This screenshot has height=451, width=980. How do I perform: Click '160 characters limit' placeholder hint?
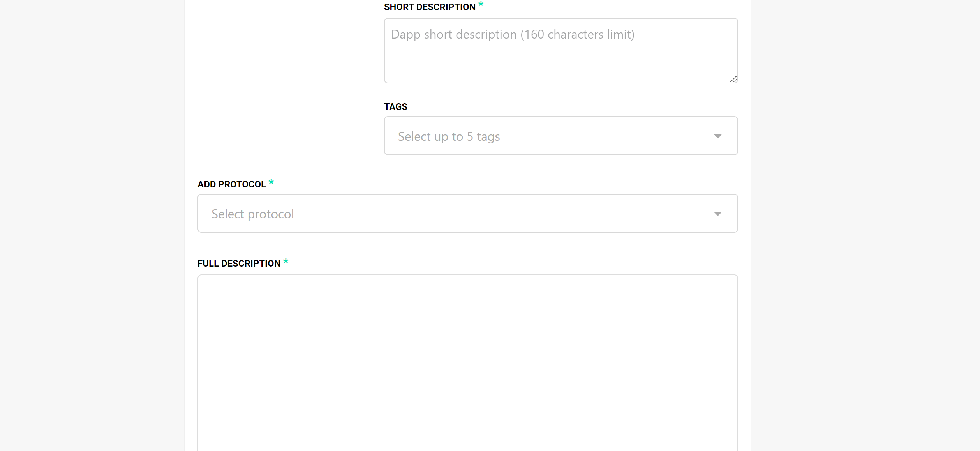[577, 35]
